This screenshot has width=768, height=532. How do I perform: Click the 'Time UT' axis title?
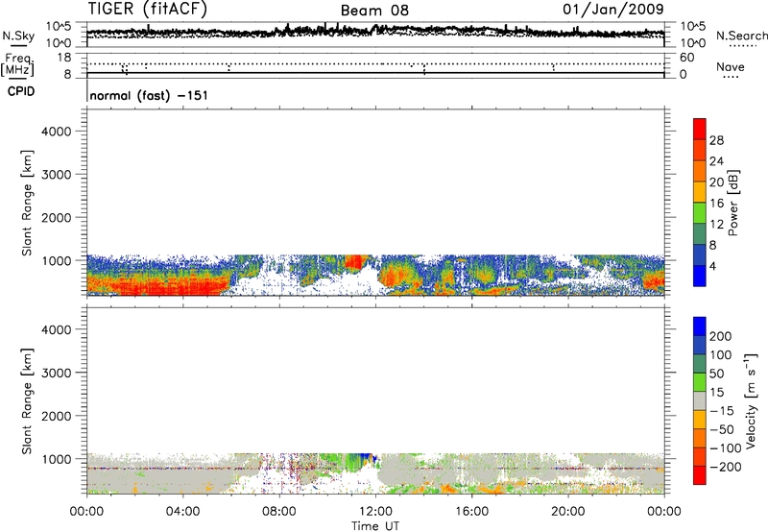coord(375,526)
